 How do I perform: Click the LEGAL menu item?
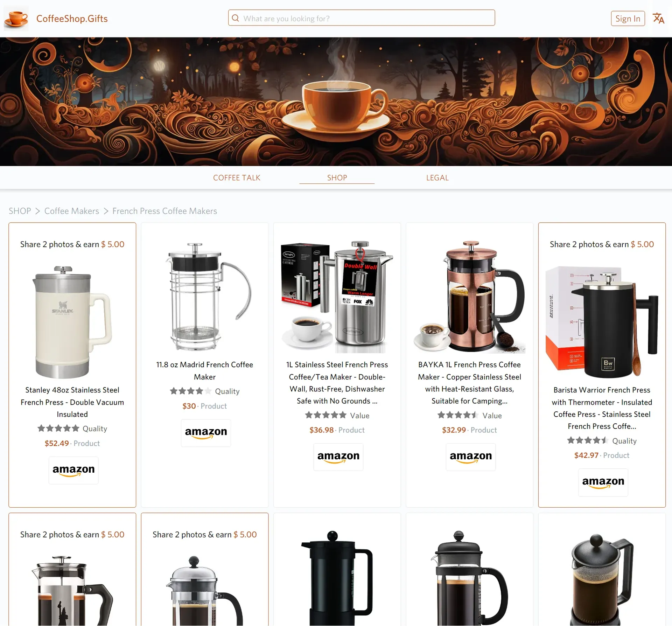click(x=437, y=177)
